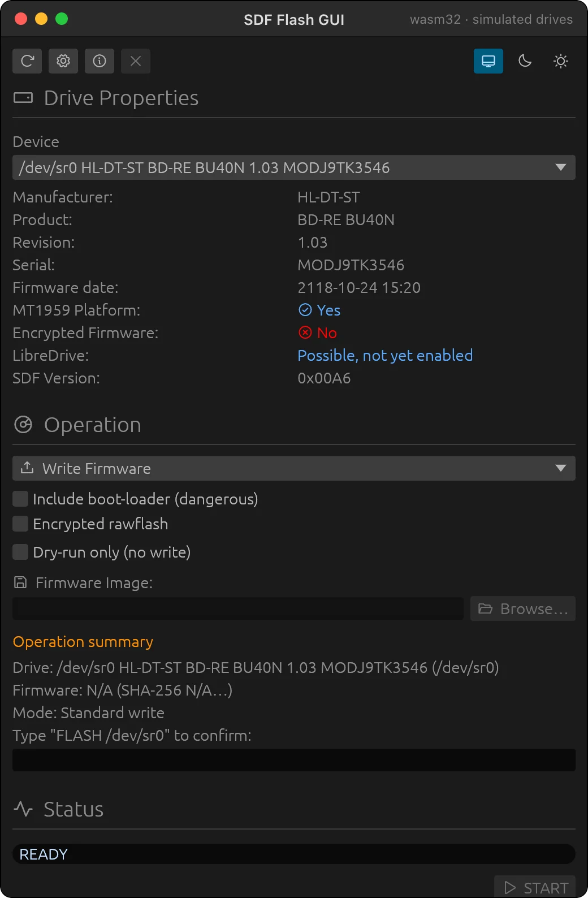Click the 'Possible, not yet enabled' LibreDrive link
Image resolution: width=588 pixels, height=898 pixels.
click(385, 355)
